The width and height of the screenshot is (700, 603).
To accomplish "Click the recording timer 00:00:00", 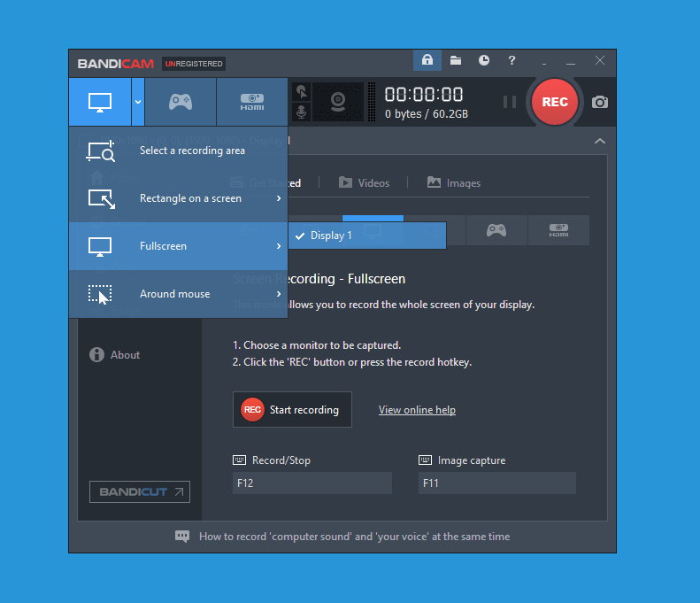I will point(424,95).
